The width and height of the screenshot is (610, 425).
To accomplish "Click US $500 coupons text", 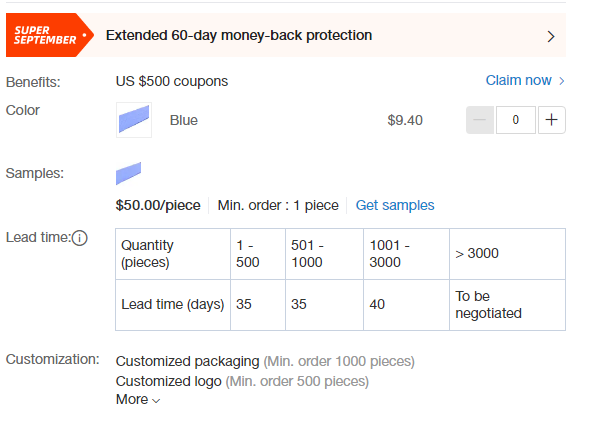I will (172, 81).
